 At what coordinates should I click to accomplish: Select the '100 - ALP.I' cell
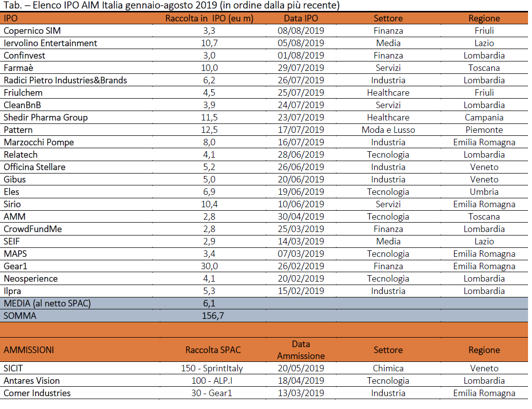pos(212,381)
